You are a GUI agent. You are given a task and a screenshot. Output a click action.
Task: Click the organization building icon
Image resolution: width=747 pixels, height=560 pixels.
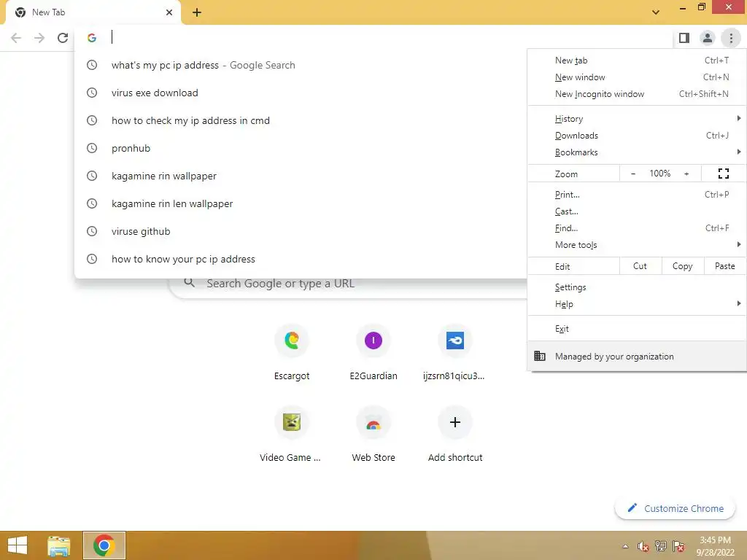coord(539,356)
